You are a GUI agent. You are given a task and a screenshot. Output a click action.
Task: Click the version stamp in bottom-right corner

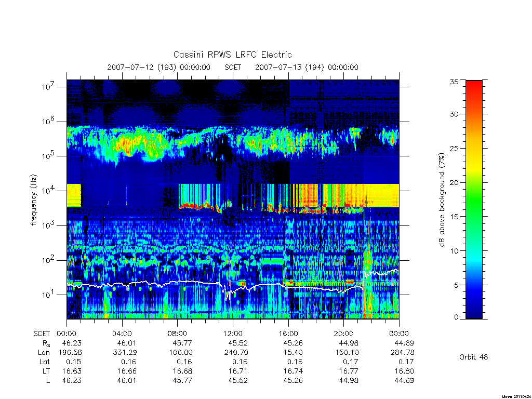515,396
